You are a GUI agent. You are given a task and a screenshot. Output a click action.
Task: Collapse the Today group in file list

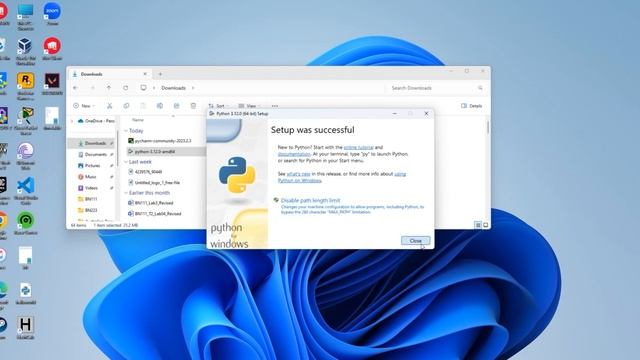click(126, 131)
